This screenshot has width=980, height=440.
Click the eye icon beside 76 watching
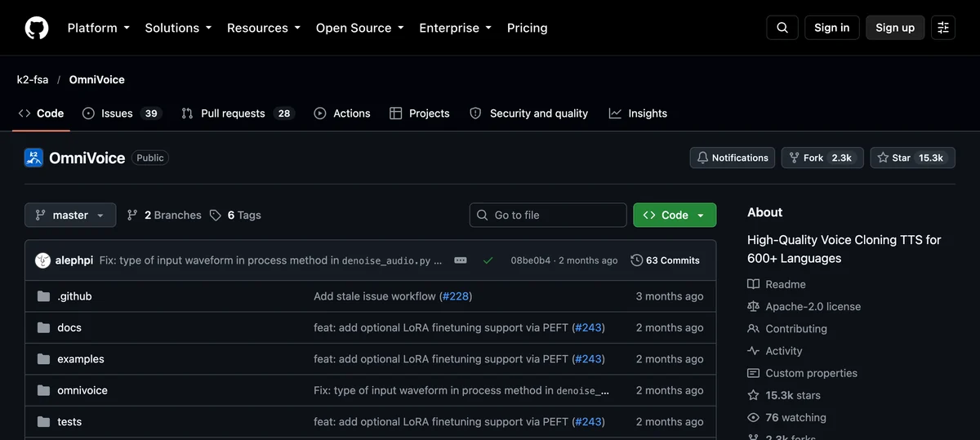753,417
